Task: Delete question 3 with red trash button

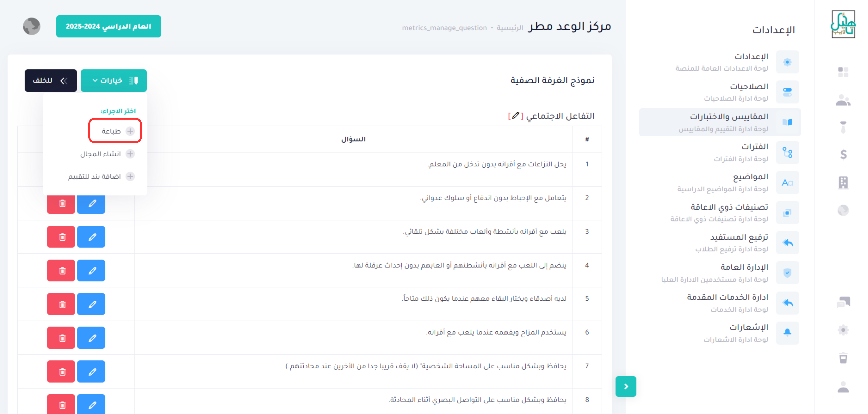Action: tap(61, 237)
